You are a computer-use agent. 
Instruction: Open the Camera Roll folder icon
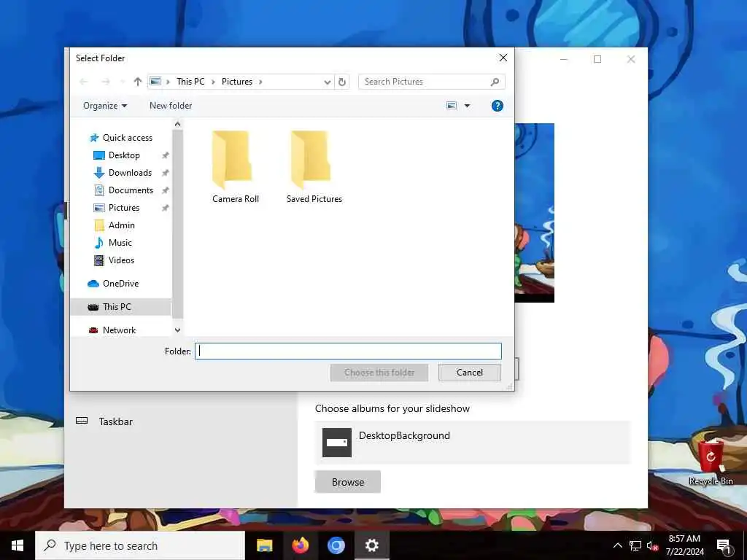tap(231, 160)
